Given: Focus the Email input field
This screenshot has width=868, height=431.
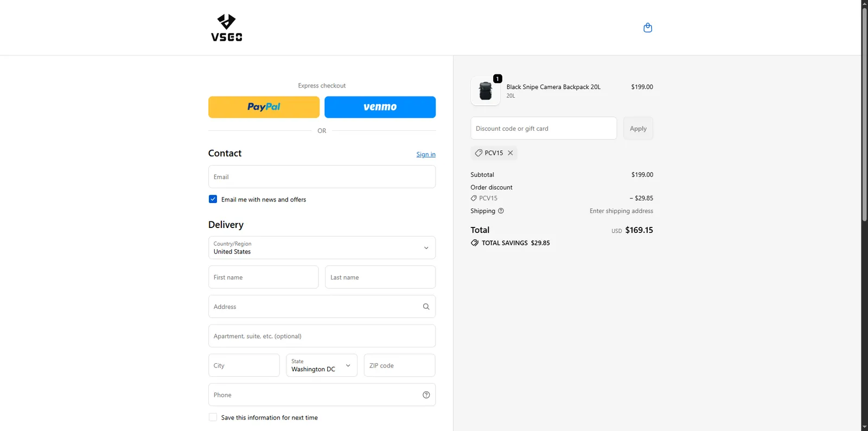Looking at the screenshot, I should coord(322,177).
